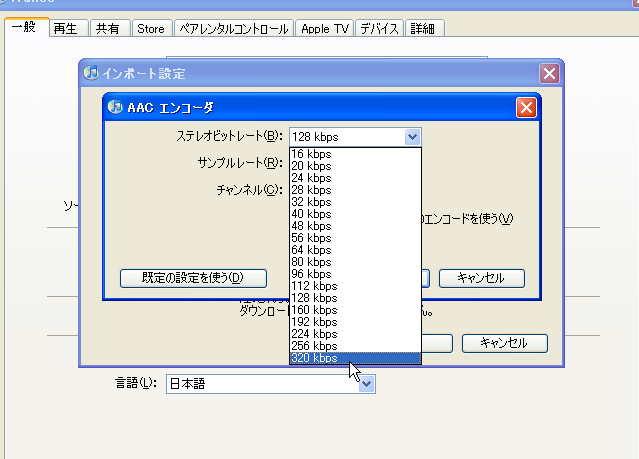Choose 64 kbps in list
The image size is (639, 459).
(355, 250)
